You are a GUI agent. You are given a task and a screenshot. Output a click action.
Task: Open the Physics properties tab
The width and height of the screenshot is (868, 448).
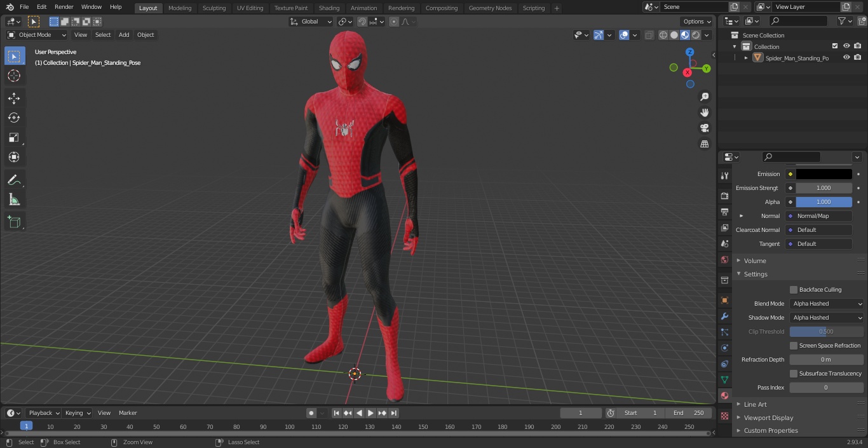pyautogui.click(x=724, y=348)
